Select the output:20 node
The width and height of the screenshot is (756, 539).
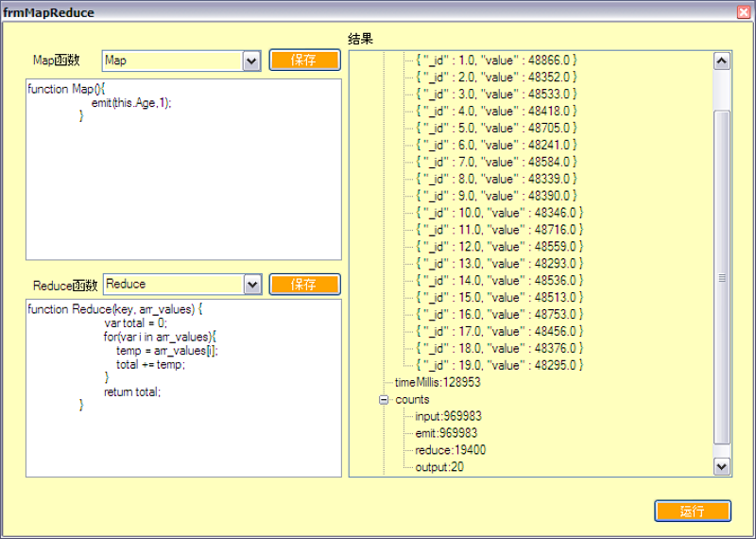click(x=439, y=466)
